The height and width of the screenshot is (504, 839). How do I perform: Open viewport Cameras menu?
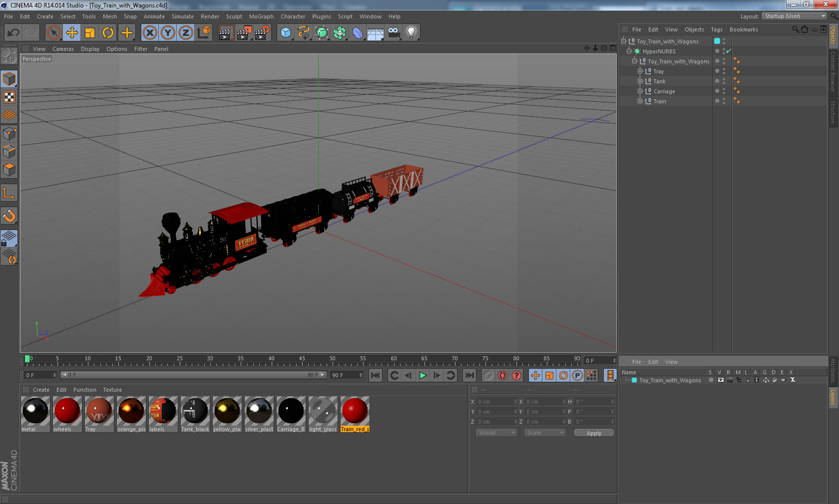[x=63, y=49]
